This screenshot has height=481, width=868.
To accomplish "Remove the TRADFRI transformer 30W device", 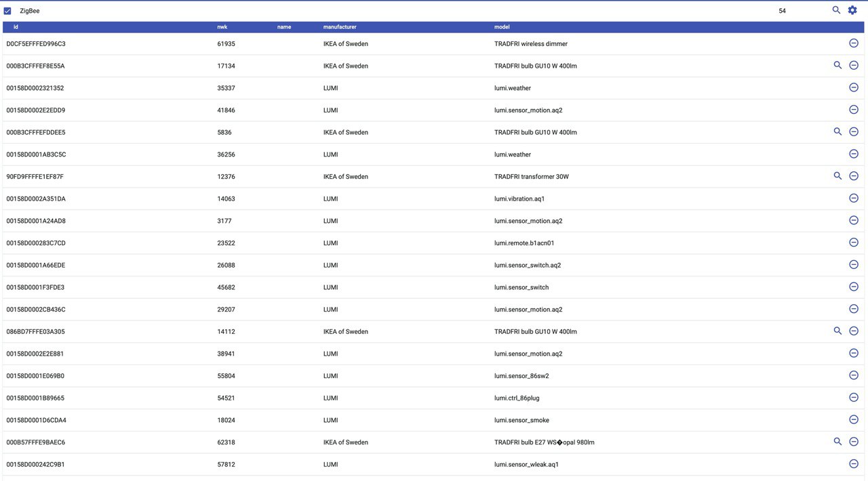I will (854, 175).
